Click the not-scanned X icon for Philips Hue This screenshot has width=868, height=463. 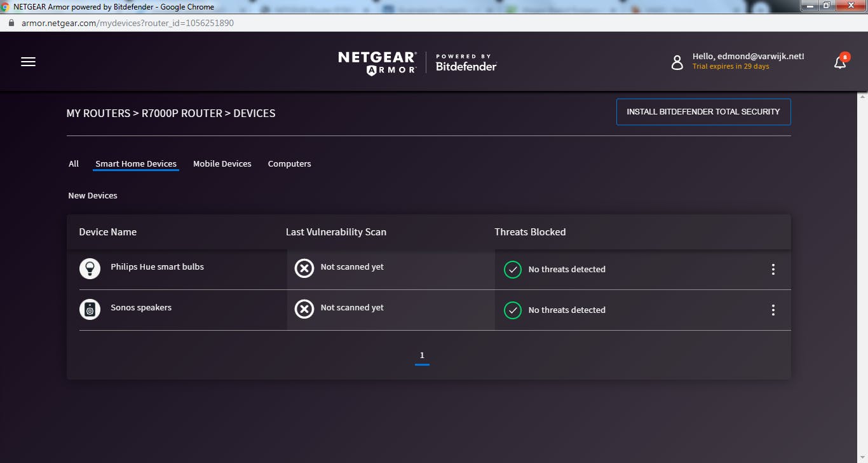[x=304, y=268]
